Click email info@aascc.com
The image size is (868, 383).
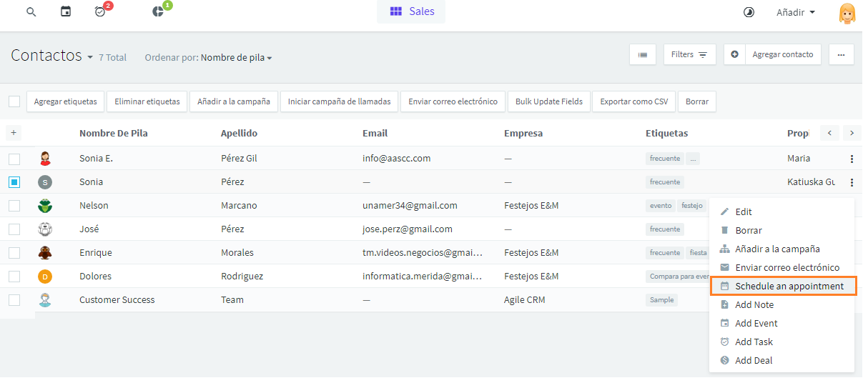click(396, 159)
